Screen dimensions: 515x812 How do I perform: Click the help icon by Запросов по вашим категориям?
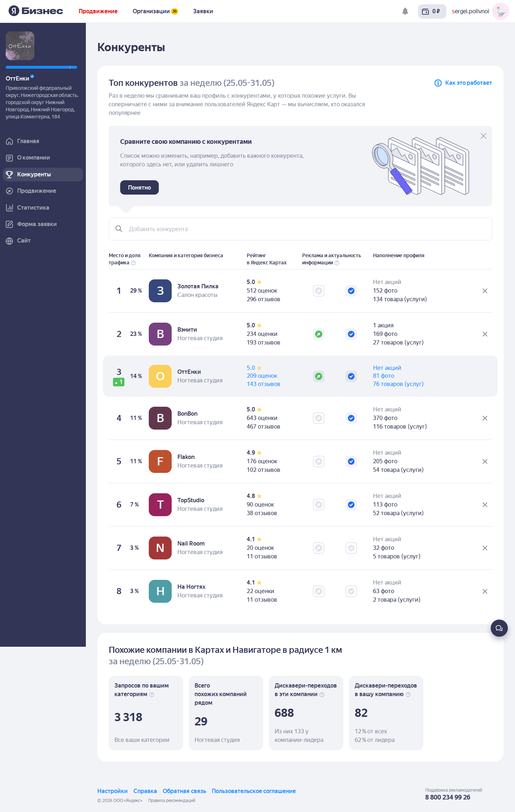[152, 694]
